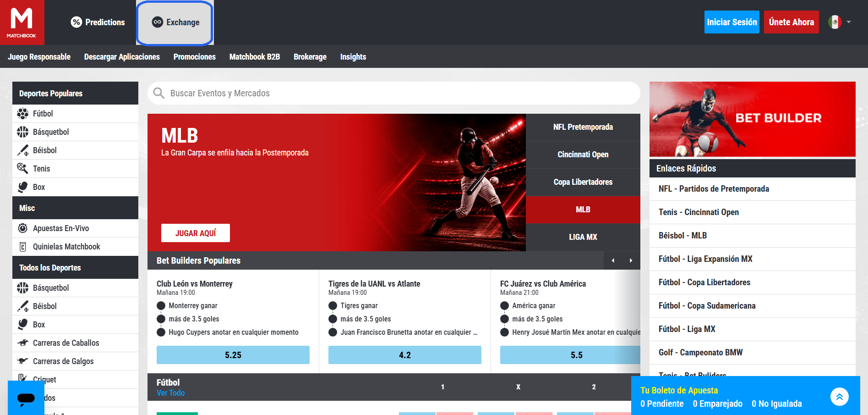Click 5.5 odds for Juárez vs América

(570, 355)
